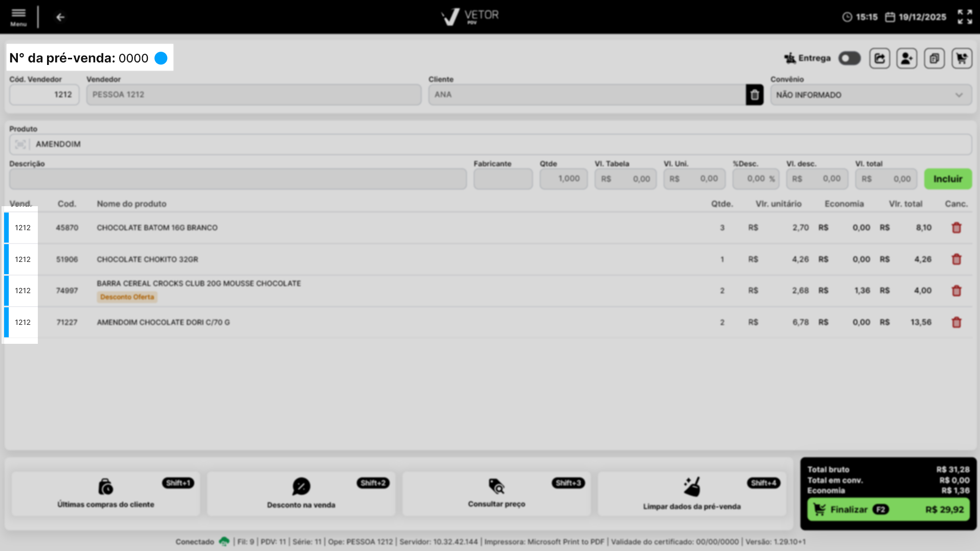Click Limpar dados da pré-venda
This screenshot has width=980, height=551.
pyautogui.click(x=692, y=494)
